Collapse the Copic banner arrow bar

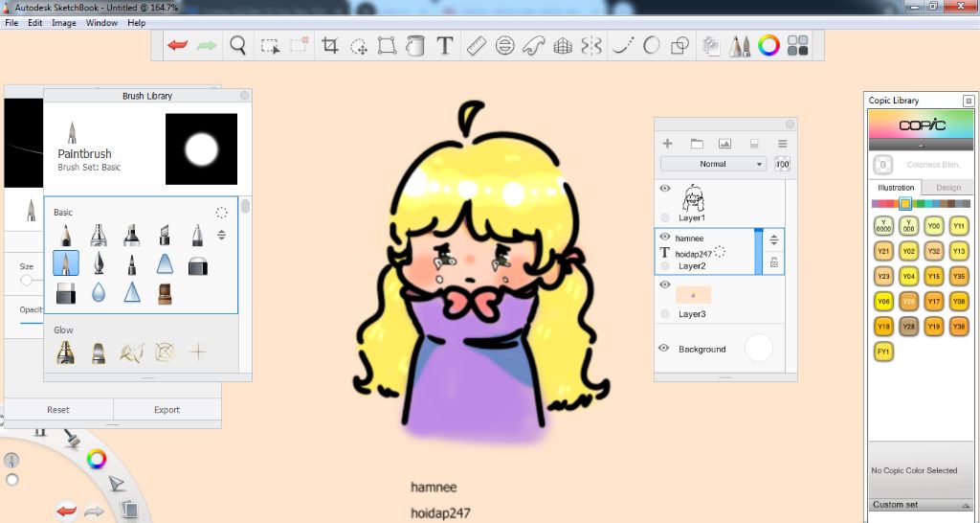(x=921, y=146)
